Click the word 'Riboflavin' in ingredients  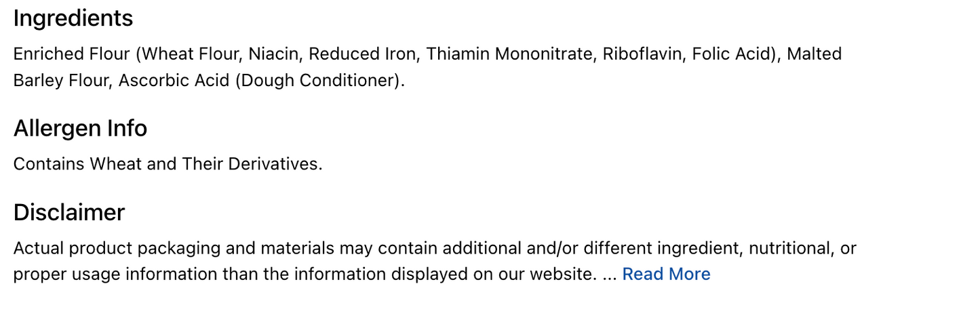coord(642,54)
